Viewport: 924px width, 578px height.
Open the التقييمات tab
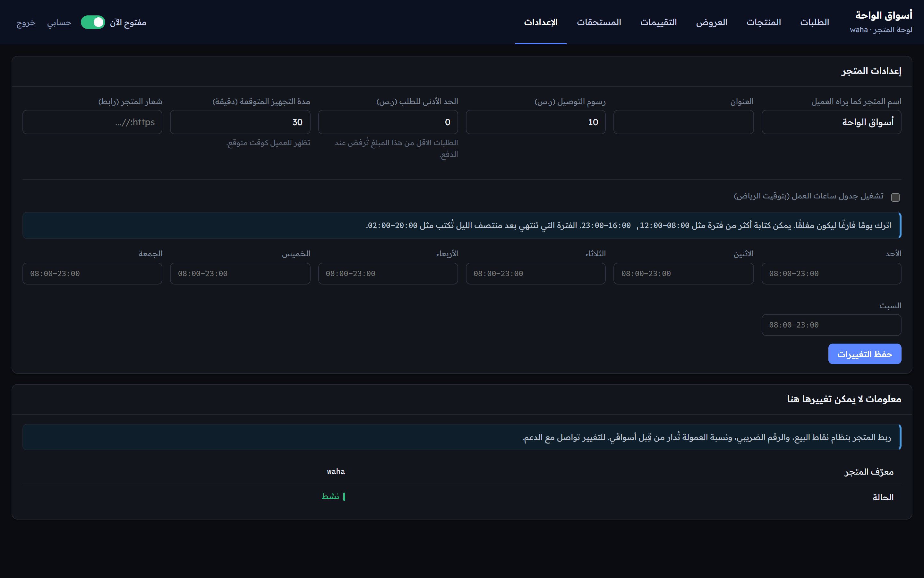(659, 22)
